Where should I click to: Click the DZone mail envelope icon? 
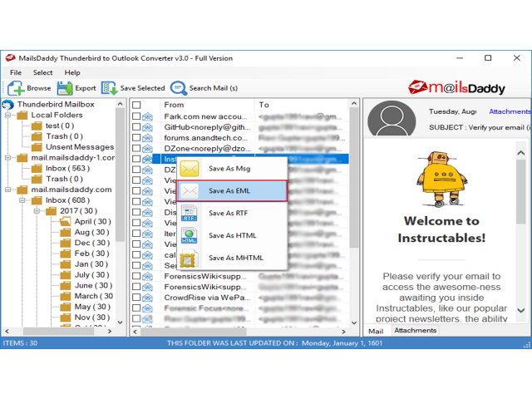[x=147, y=149]
